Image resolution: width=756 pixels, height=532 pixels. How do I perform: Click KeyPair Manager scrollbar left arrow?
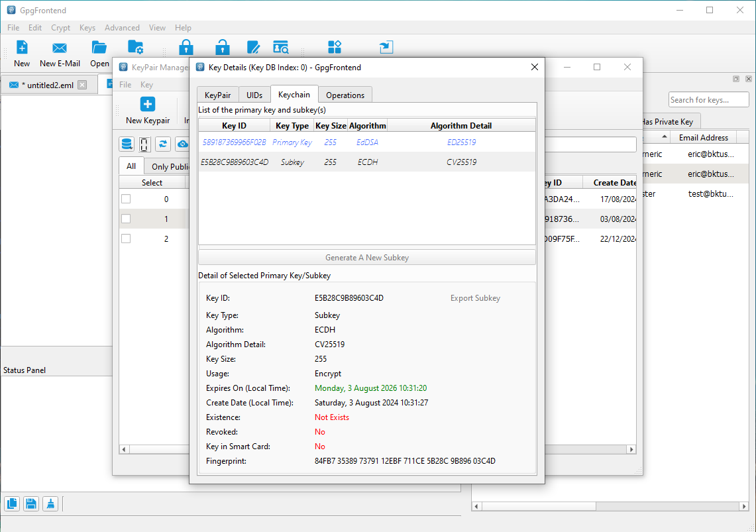coord(124,449)
